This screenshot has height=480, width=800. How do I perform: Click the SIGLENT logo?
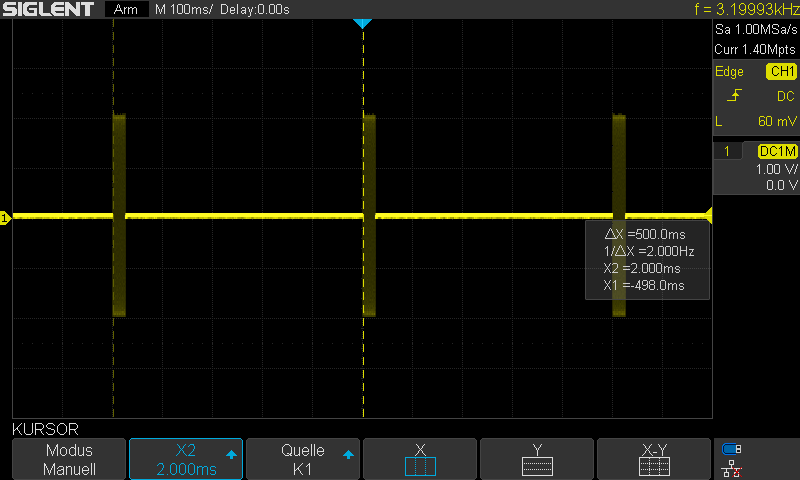[48, 9]
